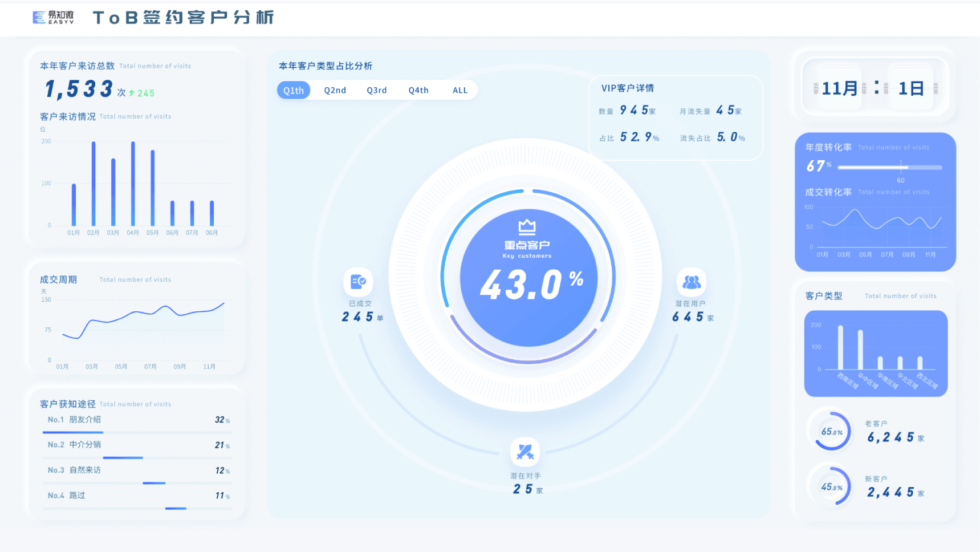Switch to the Q2nd tab

pos(335,90)
